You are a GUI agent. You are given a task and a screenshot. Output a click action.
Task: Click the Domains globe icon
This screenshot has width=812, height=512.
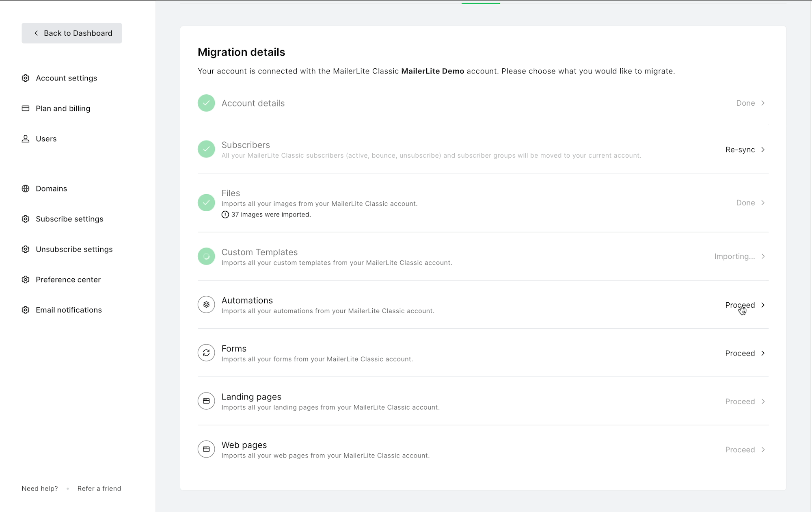tap(26, 189)
